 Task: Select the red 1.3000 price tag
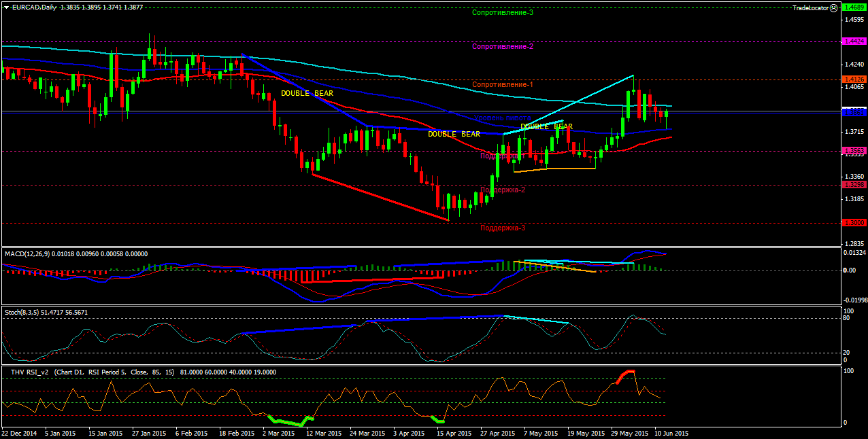click(x=853, y=223)
